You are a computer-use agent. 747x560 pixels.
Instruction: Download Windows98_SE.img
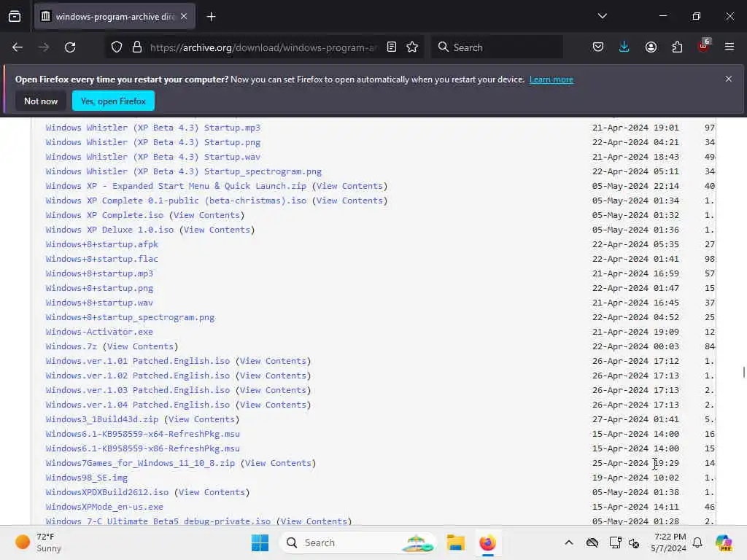click(x=87, y=478)
